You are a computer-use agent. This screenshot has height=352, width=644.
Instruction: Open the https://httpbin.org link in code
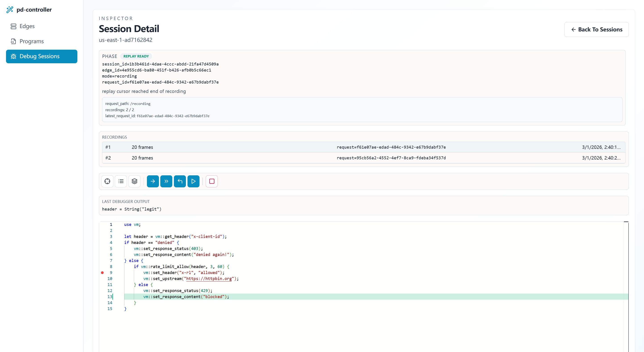209,278
